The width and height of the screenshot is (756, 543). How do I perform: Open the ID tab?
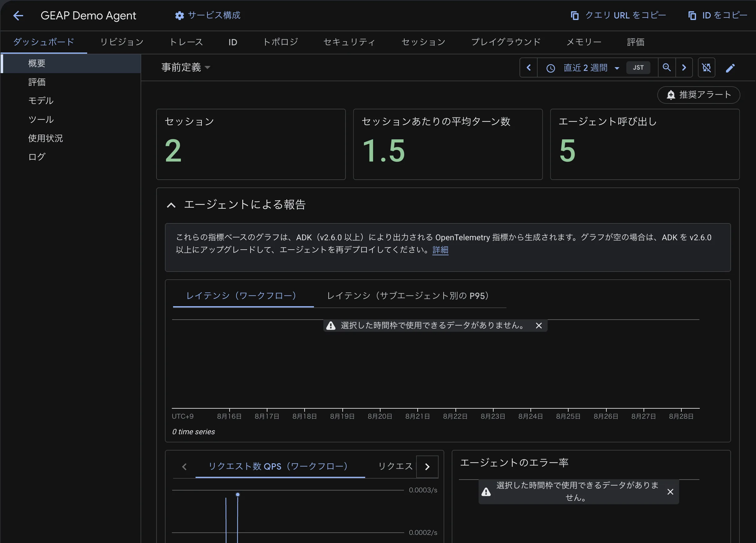tap(233, 42)
